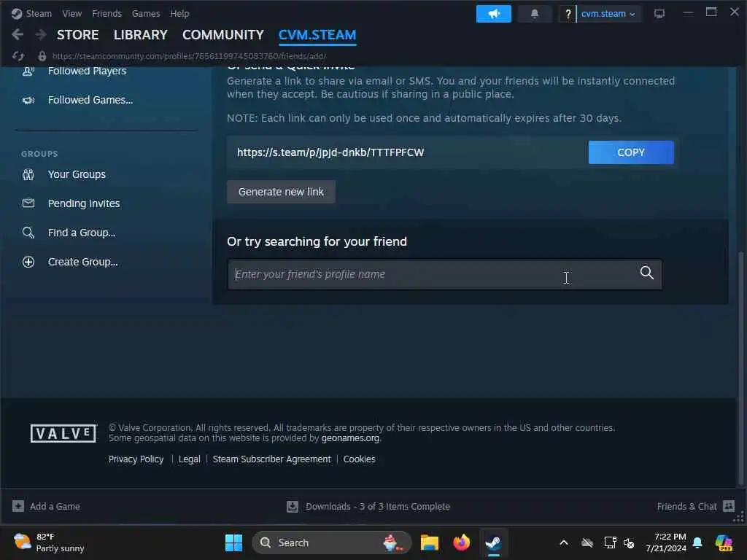Screen dimensions: 747x560
Task: Switch to Big Picture mode monitor icon
Action: pos(659,14)
